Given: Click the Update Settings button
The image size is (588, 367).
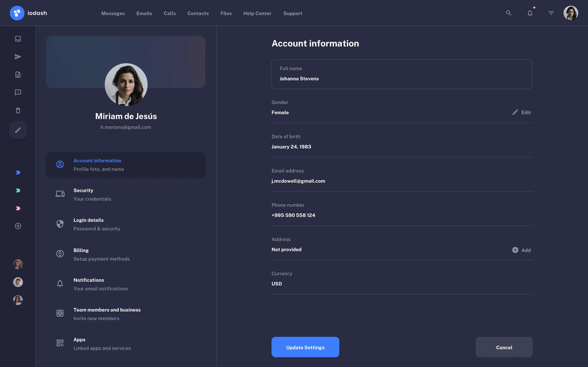Looking at the screenshot, I should click(x=305, y=347).
